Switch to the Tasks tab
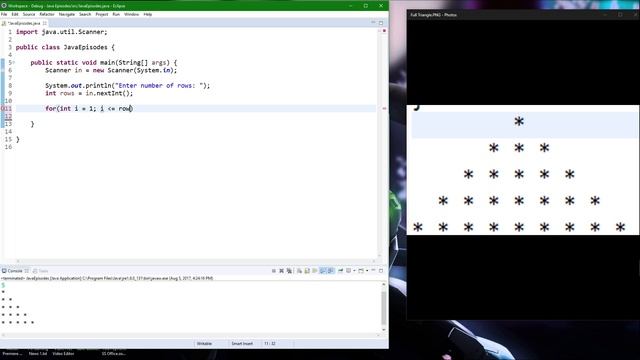Screen dimensions: 640x360 41,271
